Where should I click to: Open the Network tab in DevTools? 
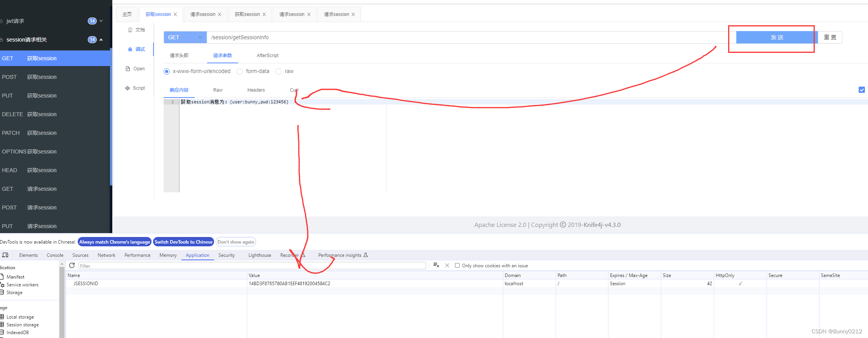(106, 255)
